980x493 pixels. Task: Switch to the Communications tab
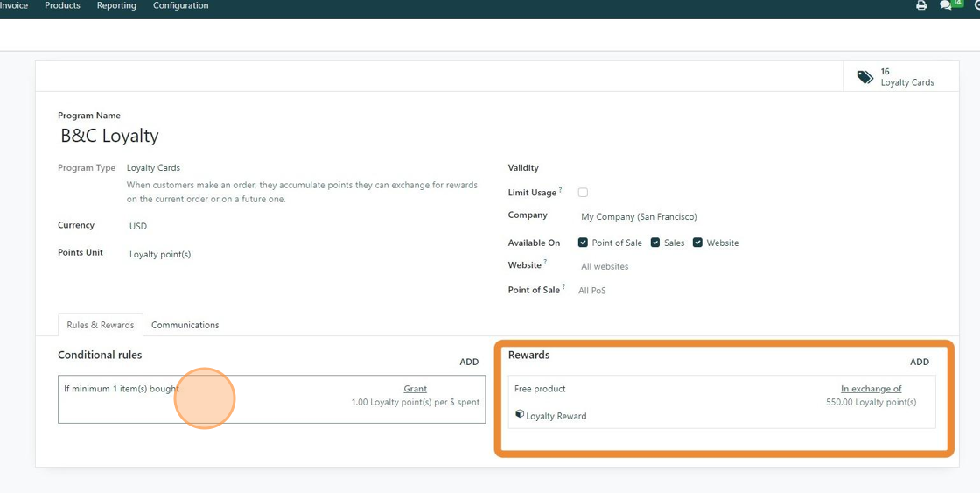(x=185, y=325)
